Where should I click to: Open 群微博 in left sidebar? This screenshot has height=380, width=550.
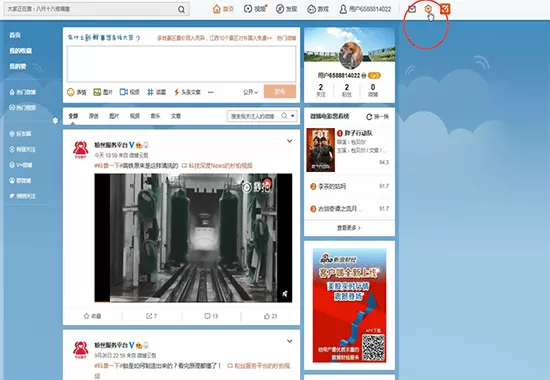20,181
